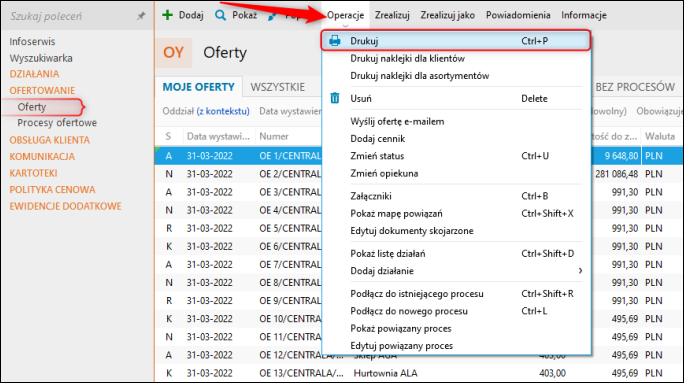Image resolution: width=684 pixels, height=383 pixels.
Task: Click the magnifier Pokaż icon
Action: tap(221, 15)
